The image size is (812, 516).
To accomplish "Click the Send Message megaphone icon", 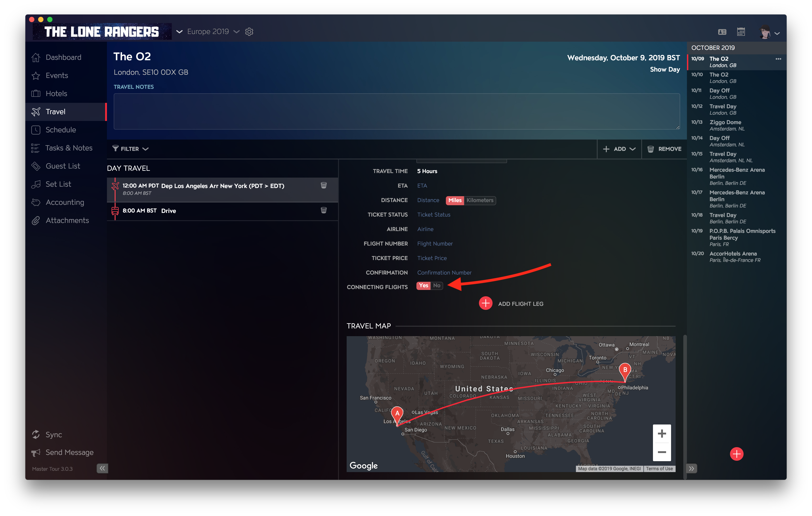I will click(36, 452).
